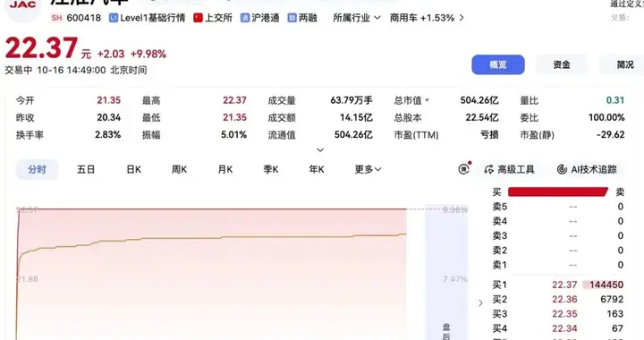This screenshot has width=644, height=340.
Task: Click the 买4 order row at 22.34
Action: [x=558, y=328]
